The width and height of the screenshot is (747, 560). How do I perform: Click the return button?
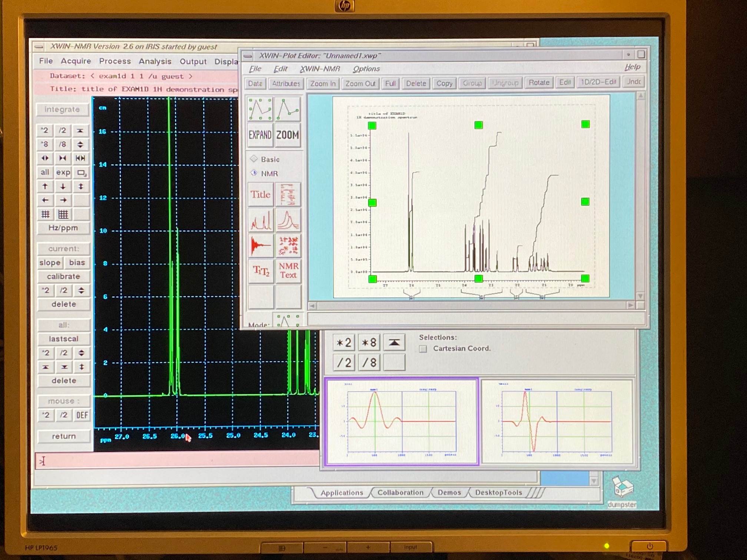pos(64,436)
